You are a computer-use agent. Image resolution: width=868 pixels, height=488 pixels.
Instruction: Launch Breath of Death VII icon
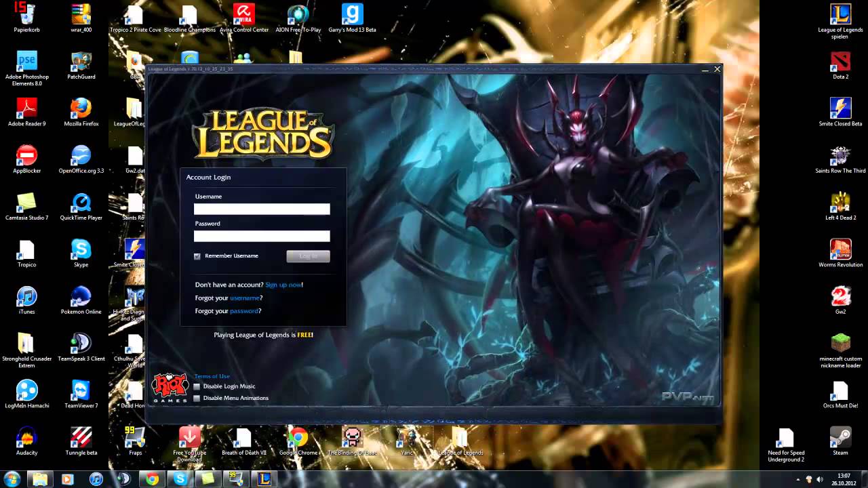tap(244, 441)
